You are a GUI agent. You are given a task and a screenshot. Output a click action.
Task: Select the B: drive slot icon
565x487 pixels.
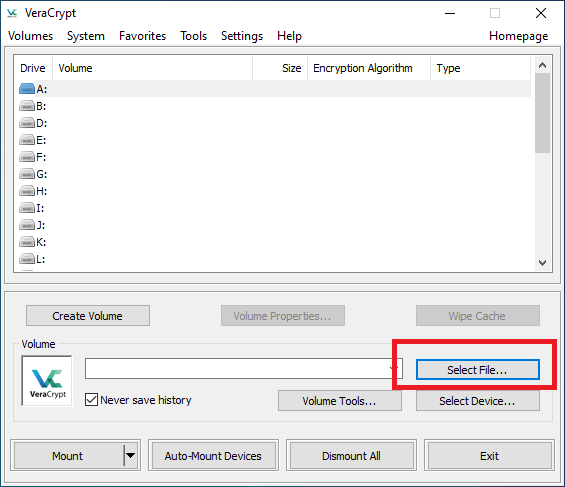(x=27, y=106)
